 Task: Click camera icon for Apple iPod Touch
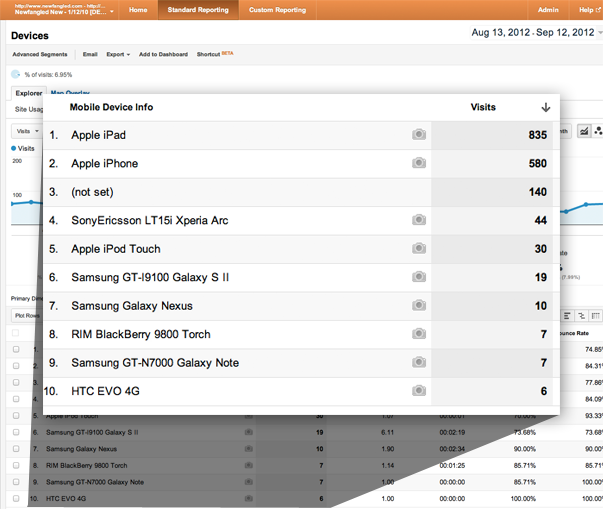(419, 248)
